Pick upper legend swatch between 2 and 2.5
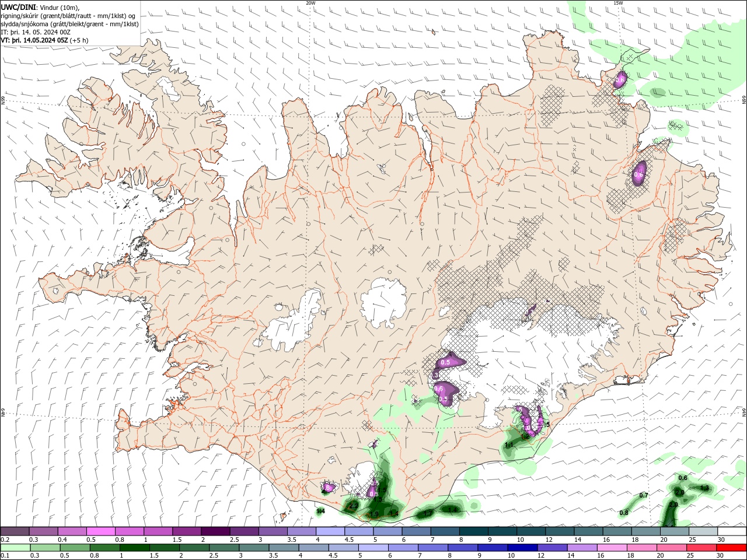 (215, 531)
